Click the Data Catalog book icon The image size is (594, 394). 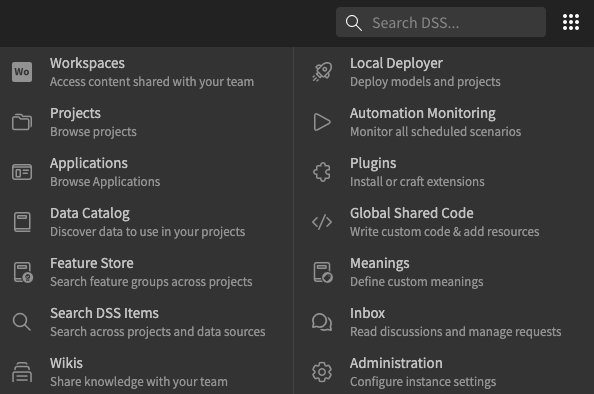(x=22, y=222)
